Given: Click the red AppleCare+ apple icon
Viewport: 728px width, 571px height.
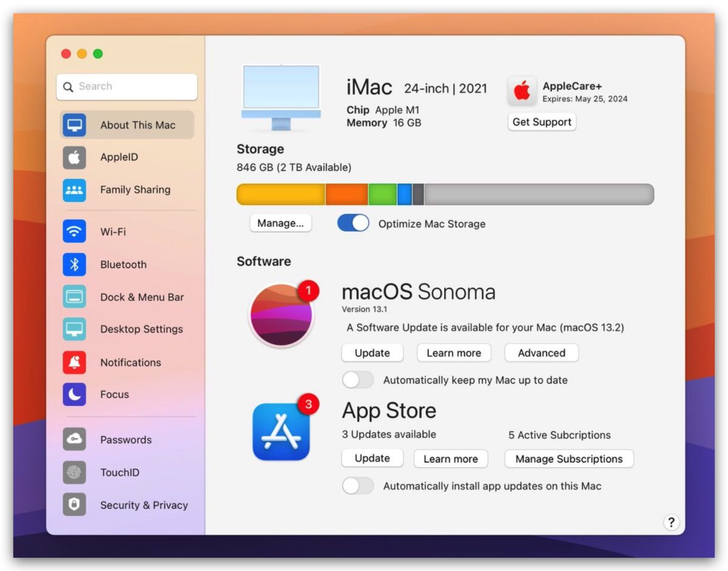Looking at the screenshot, I should pos(522,91).
